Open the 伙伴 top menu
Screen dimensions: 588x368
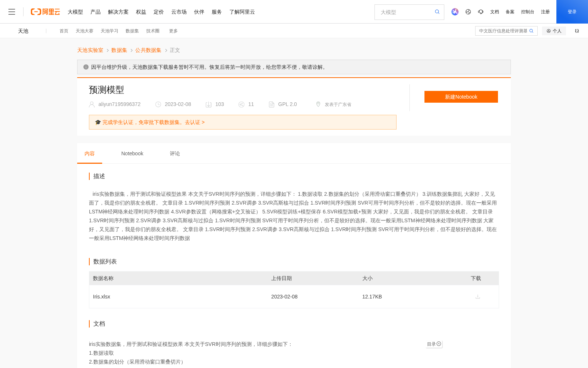(x=199, y=12)
